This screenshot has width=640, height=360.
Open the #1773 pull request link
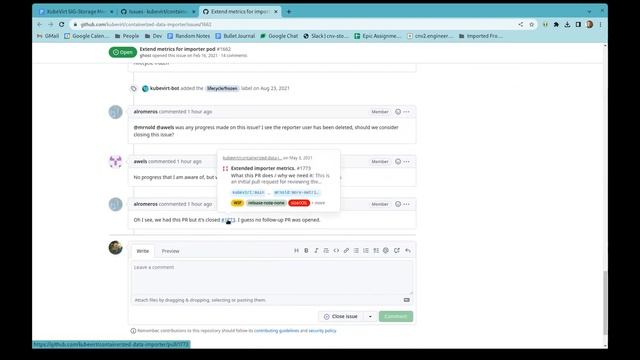coord(228,220)
